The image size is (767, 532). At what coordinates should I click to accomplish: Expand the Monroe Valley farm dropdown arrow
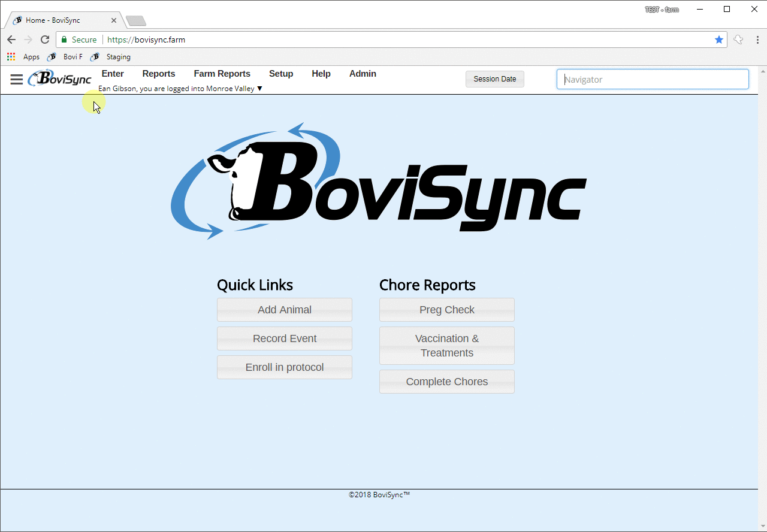point(259,89)
